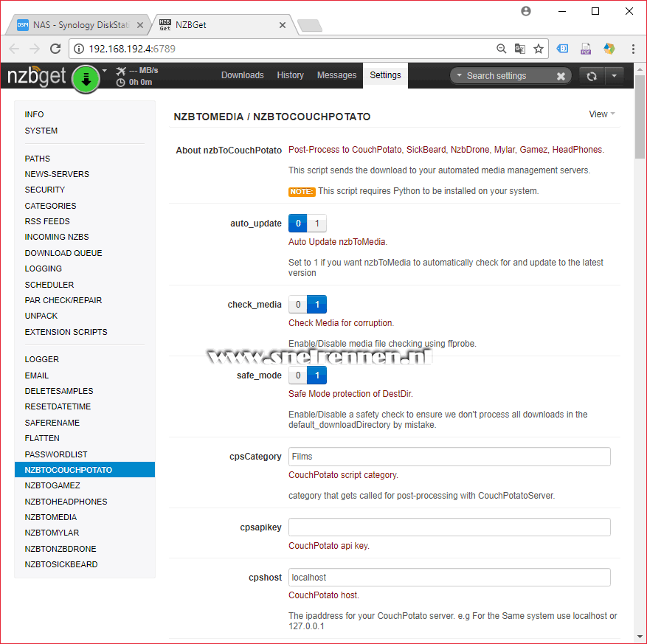Go to RSS FEEDS settings
Image resolution: width=647 pixels, height=644 pixels.
pos(47,221)
